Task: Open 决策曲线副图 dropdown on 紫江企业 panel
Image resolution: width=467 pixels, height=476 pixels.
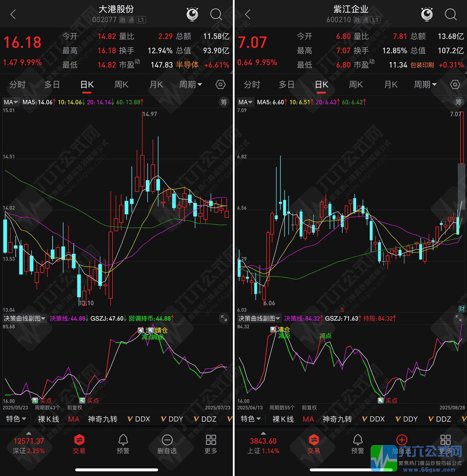Action: [259, 318]
